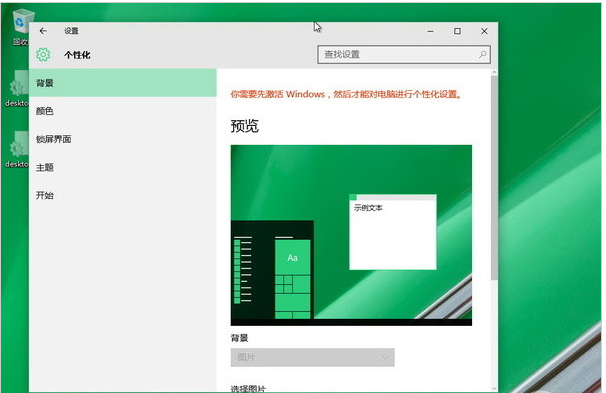Image resolution: width=606 pixels, height=393 pixels.
Task: Expand the 图片 background dropdown
Action: pyautogui.click(x=313, y=357)
